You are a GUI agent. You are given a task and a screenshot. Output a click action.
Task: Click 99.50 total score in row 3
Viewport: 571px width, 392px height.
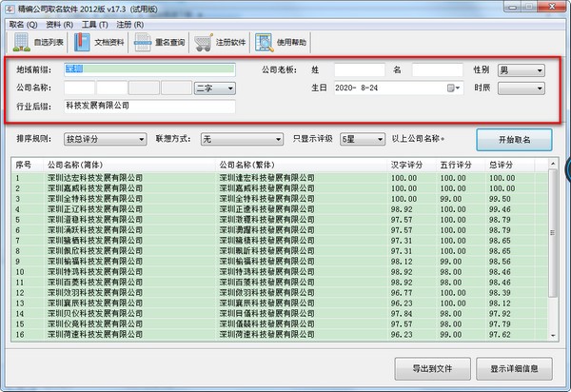pyautogui.click(x=500, y=199)
